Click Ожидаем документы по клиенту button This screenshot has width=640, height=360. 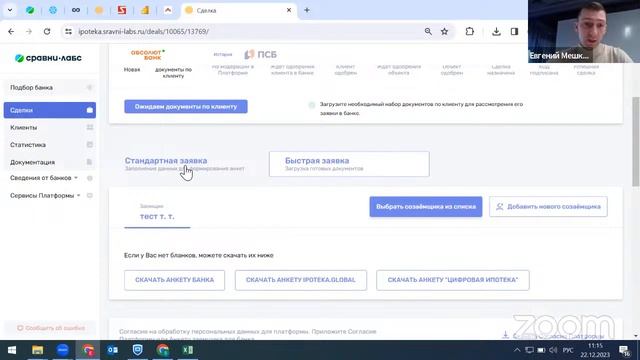pyautogui.click(x=186, y=107)
